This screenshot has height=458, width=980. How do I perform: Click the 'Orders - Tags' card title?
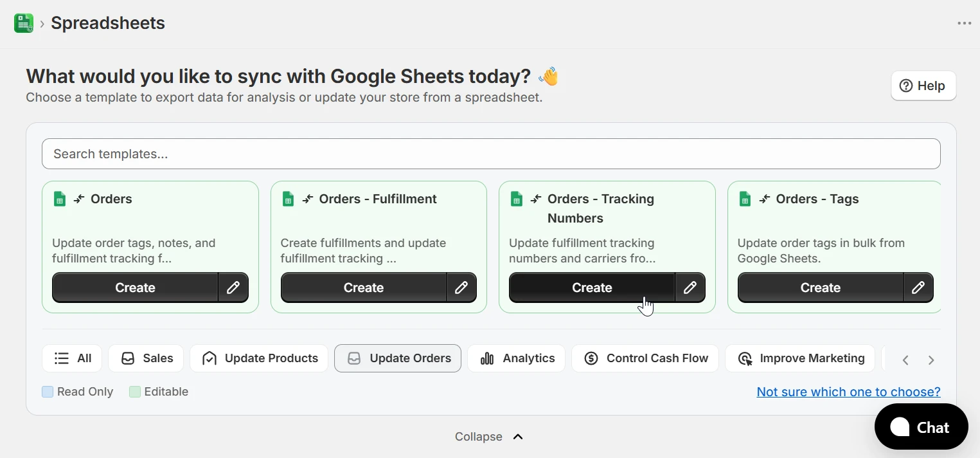(x=817, y=199)
